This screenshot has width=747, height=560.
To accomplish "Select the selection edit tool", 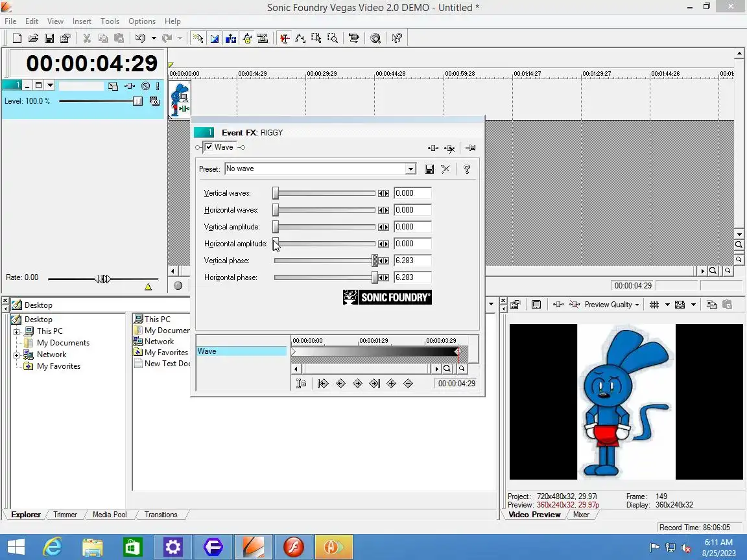I will click(316, 38).
